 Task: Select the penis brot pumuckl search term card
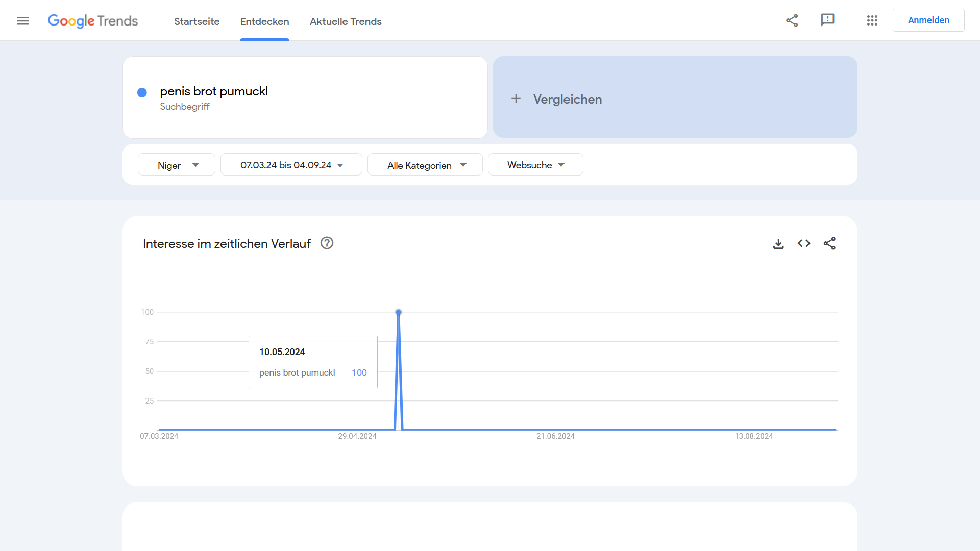click(305, 97)
